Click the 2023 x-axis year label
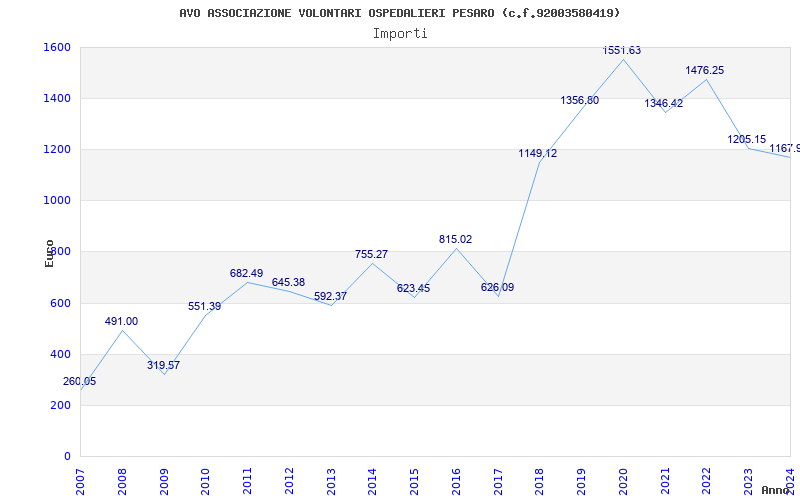 click(748, 482)
